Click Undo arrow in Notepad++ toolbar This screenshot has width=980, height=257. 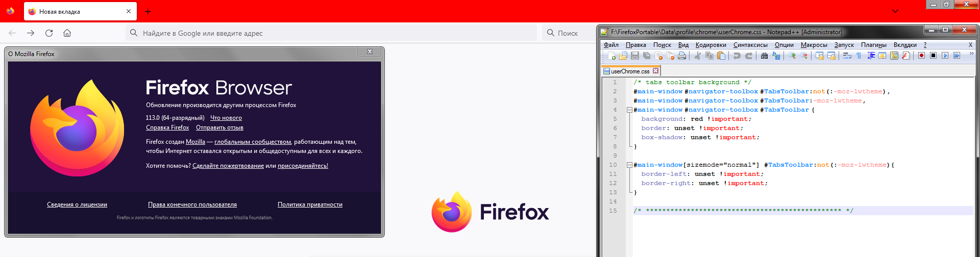737,56
